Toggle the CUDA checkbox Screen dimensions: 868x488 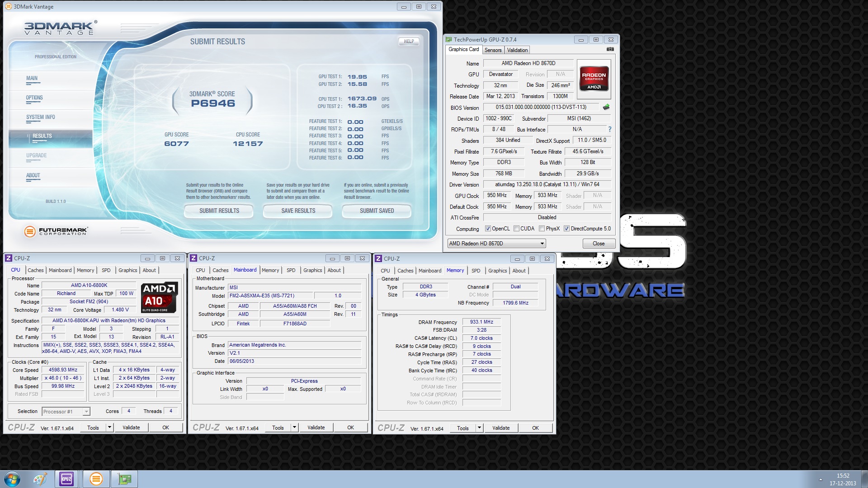click(x=516, y=229)
